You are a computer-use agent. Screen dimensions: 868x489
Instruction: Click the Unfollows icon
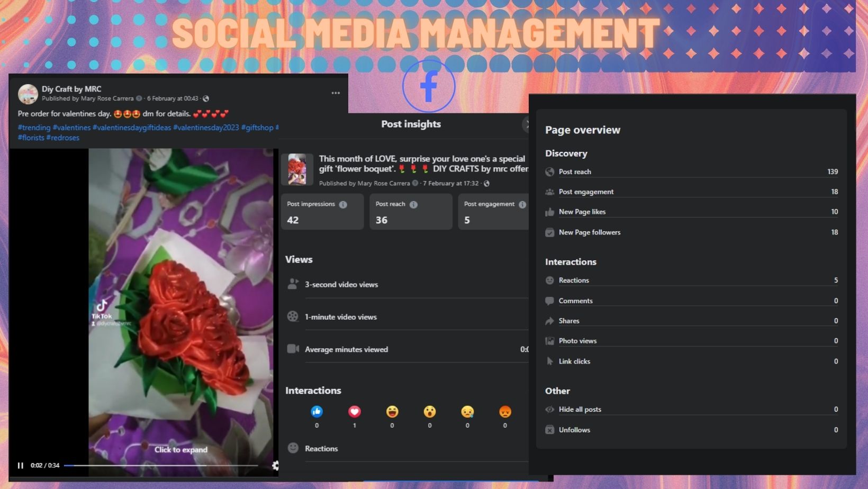550,430
